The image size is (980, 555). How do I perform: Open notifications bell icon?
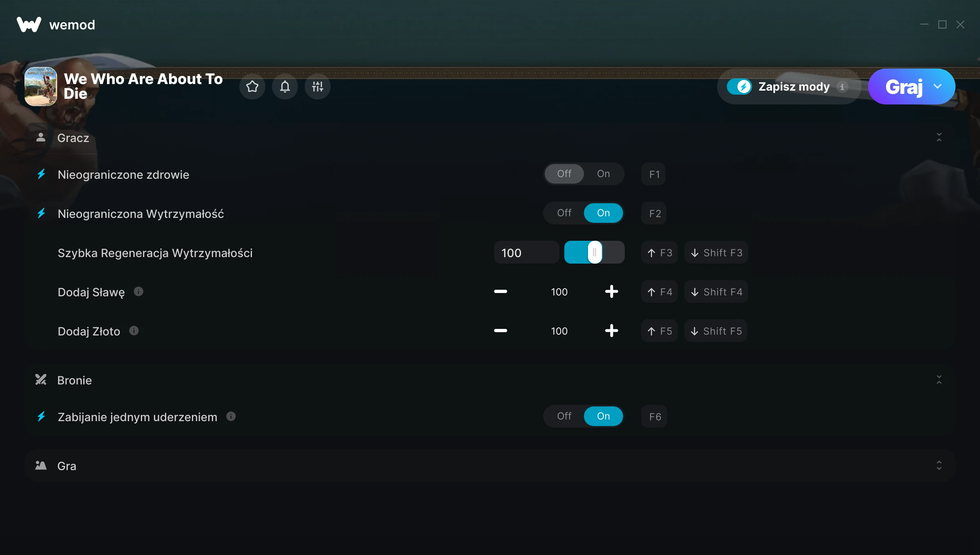point(285,87)
